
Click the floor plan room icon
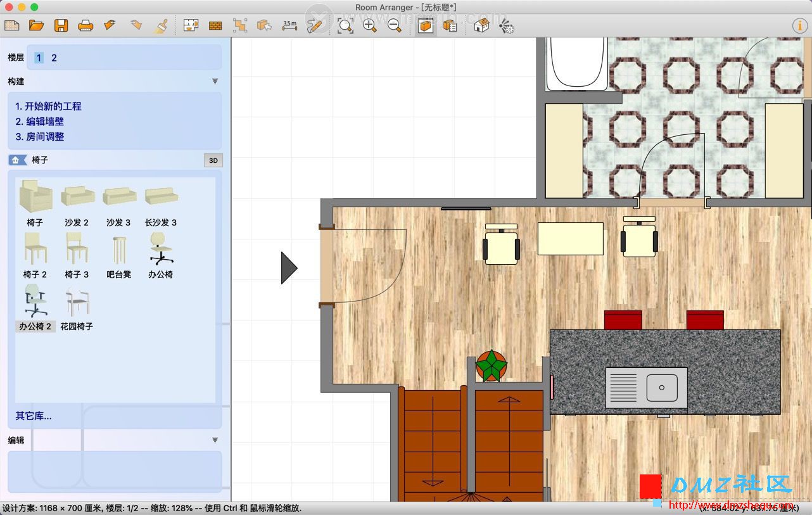pos(191,26)
